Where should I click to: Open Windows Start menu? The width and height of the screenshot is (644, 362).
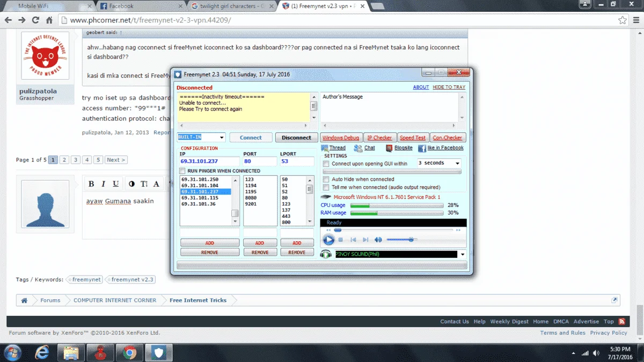(x=12, y=352)
